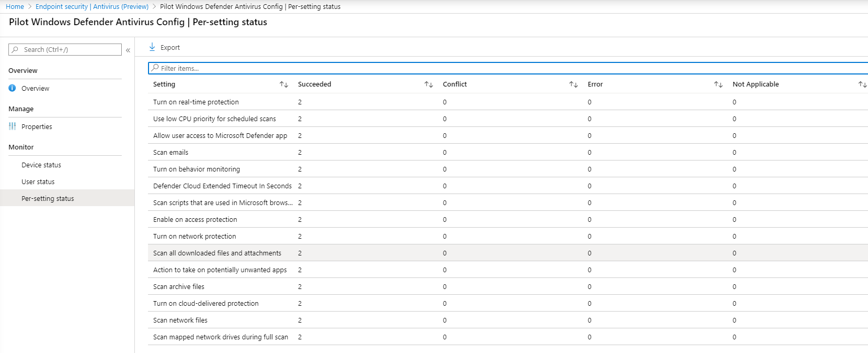The height and width of the screenshot is (353, 868).
Task: Focus the sidebar Search box
Action: coord(68,50)
